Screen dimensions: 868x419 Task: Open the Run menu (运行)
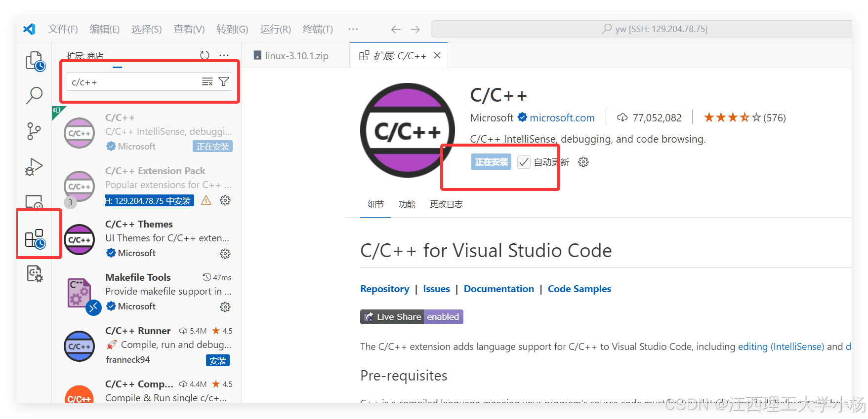point(275,29)
